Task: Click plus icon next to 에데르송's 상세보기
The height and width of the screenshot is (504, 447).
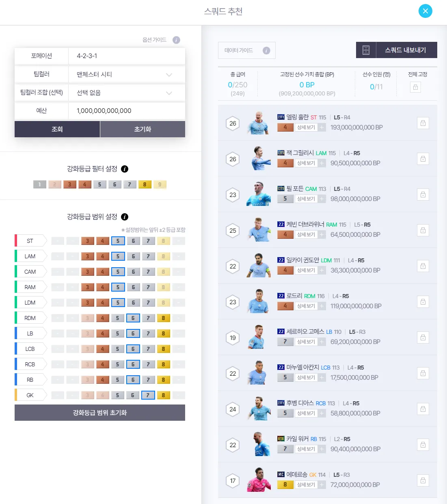Action: click(x=322, y=485)
